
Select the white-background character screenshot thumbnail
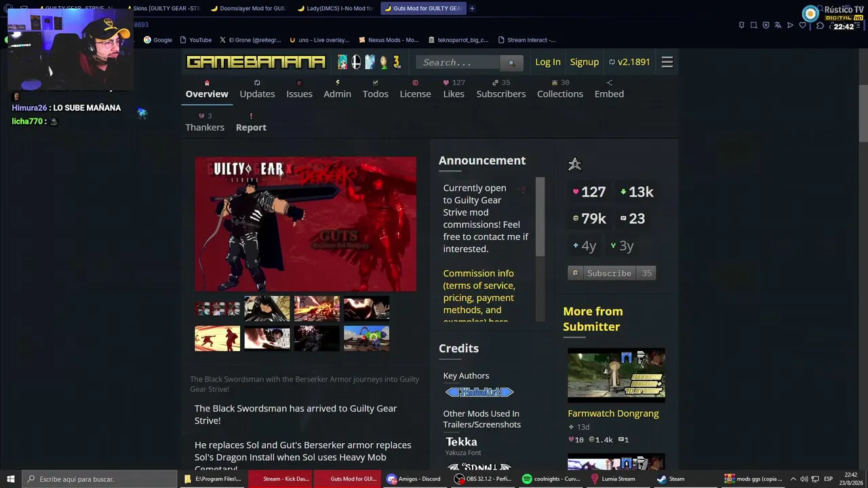[267, 338]
